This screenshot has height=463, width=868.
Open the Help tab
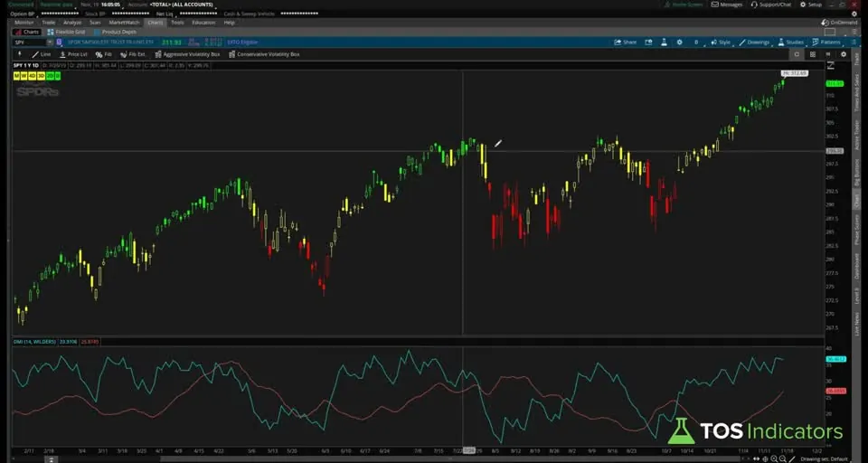229,23
